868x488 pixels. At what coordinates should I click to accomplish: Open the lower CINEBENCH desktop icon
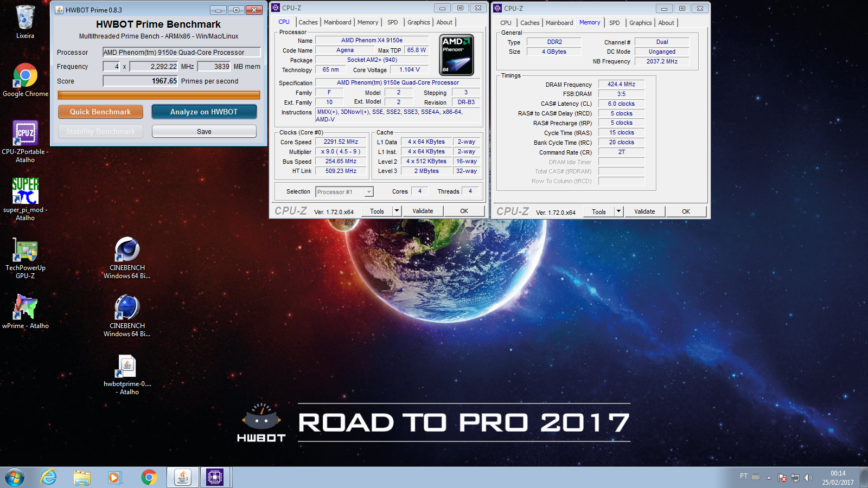point(127,316)
